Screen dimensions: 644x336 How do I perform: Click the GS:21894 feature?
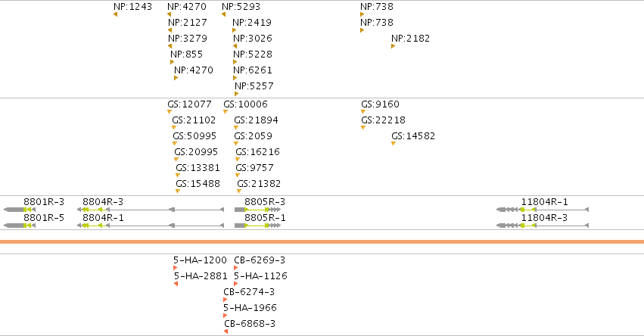coord(236,128)
